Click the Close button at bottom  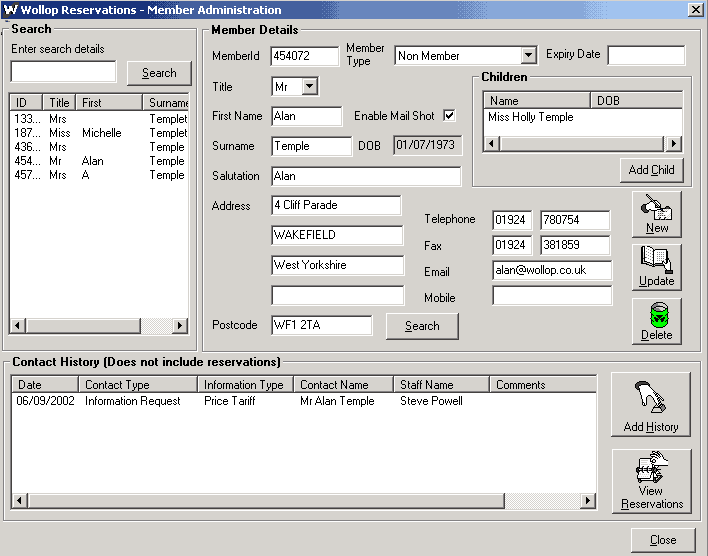(663, 540)
